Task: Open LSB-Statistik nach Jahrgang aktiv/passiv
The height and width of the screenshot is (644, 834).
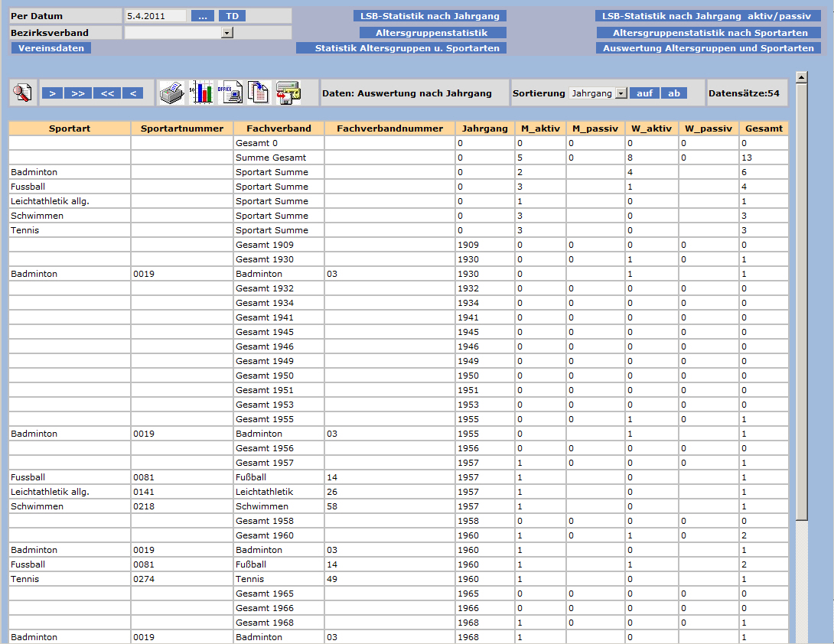Action: tap(708, 16)
